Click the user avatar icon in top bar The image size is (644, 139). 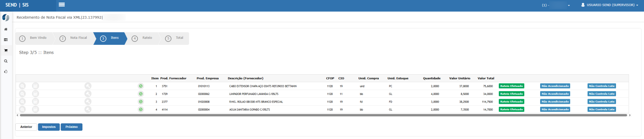(x=583, y=5)
